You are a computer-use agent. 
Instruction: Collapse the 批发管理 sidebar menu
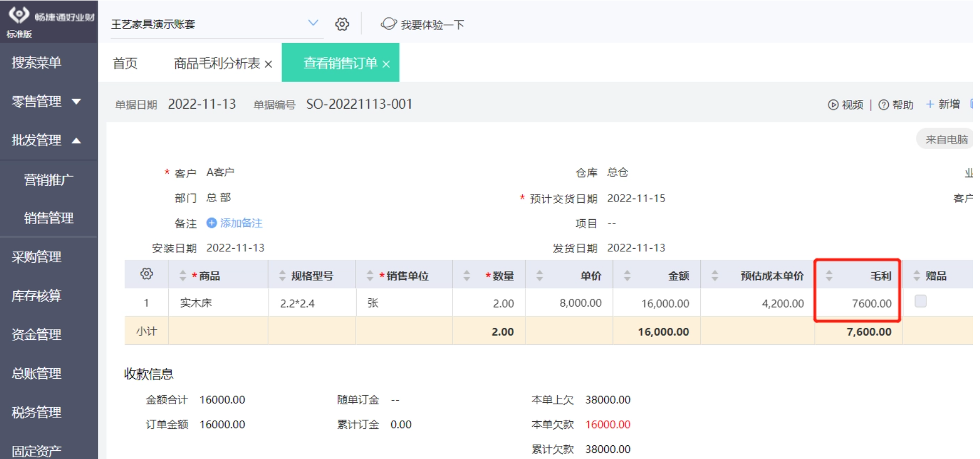(76, 140)
